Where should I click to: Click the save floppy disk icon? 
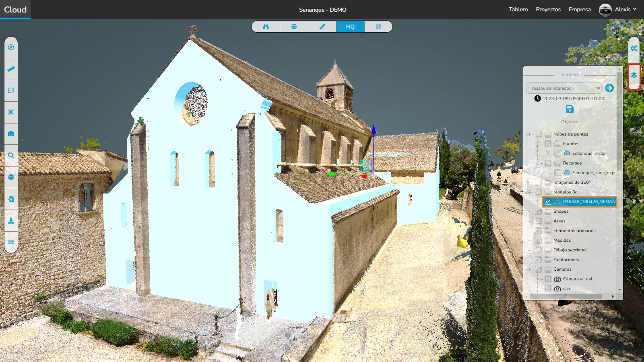pyautogui.click(x=570, y=109)
